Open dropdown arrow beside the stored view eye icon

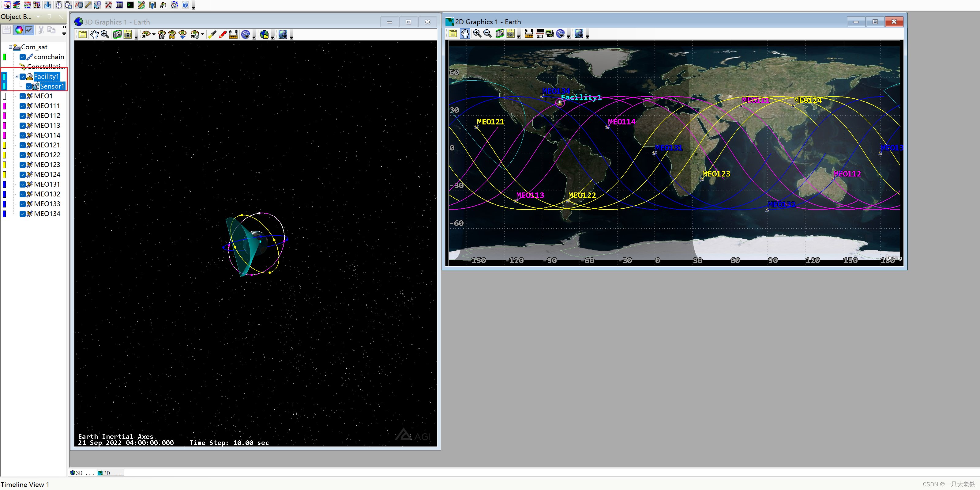202,35
